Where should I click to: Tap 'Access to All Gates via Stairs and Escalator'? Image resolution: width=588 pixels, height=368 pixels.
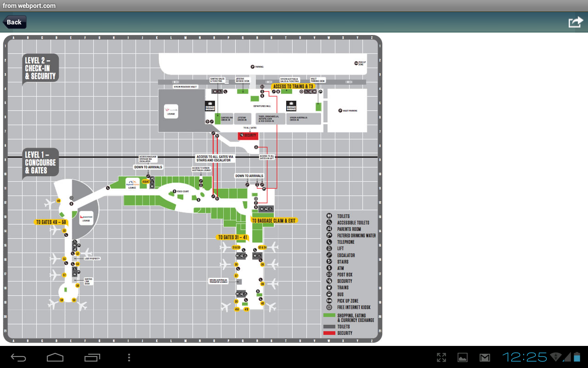click(x=215, y=159)
